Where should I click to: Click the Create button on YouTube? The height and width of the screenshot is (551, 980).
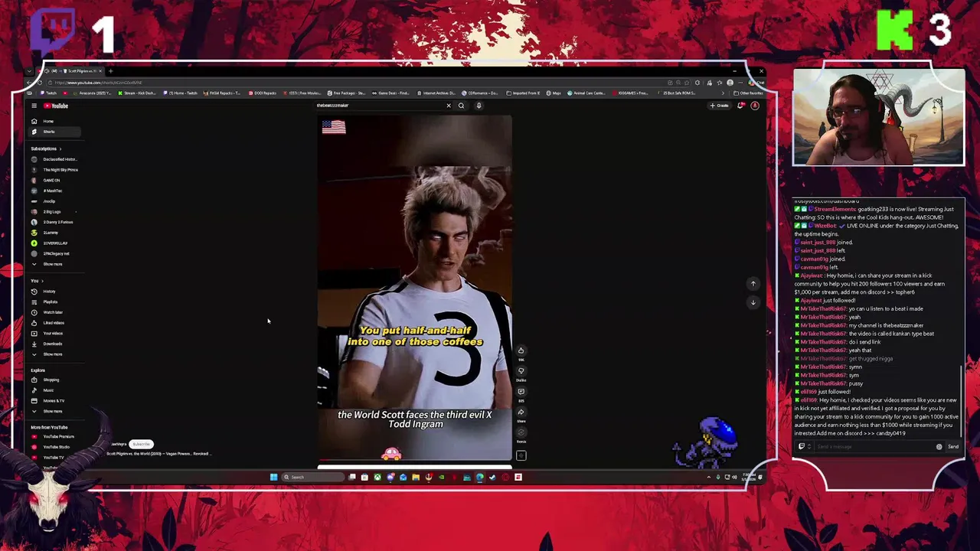coord(720,106)
